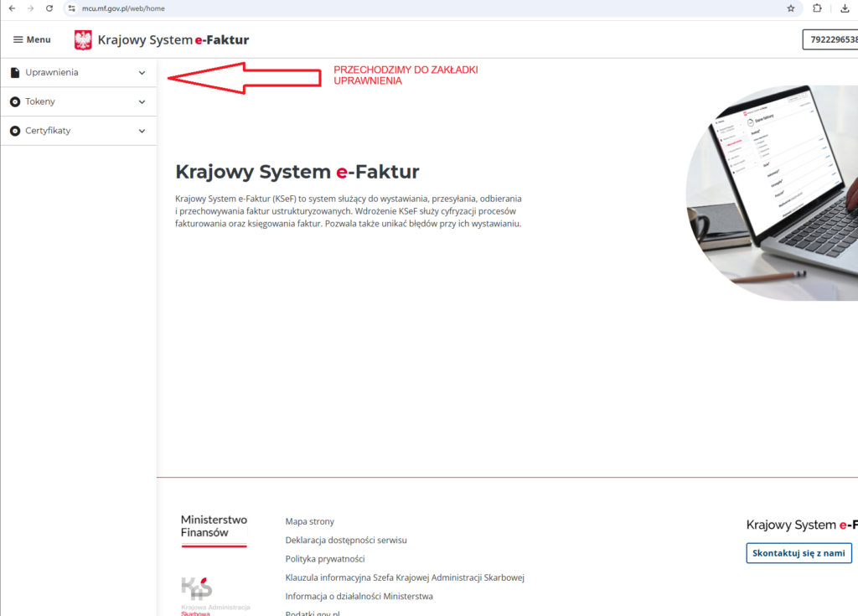Open the Certyfikaty sidebar menu item
The height and width of the screenshot is (616, 858).
pos(48,131)
